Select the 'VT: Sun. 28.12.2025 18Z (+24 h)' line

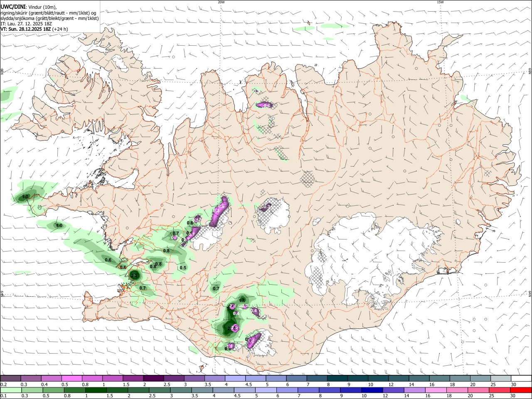pyautogui.click(x=34, y=29)
